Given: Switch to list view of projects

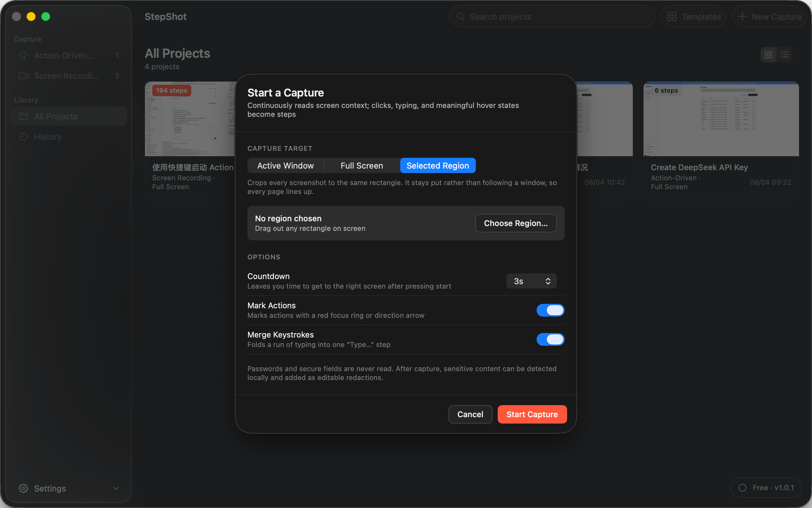Looking at the screenshot, I should (784, 54).
